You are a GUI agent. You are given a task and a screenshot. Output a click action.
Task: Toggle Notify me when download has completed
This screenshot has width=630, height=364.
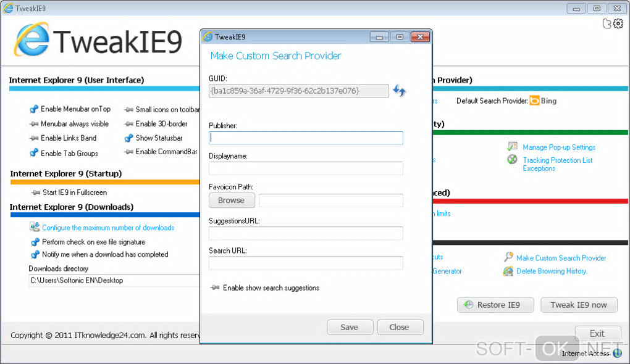pyautogui.click(x=35, y=254)
